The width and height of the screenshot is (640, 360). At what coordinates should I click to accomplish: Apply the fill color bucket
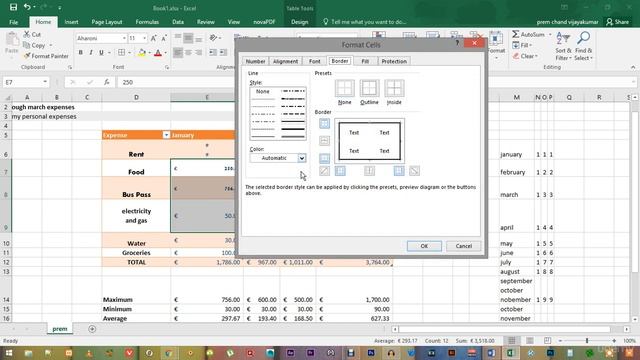(142, 53)
